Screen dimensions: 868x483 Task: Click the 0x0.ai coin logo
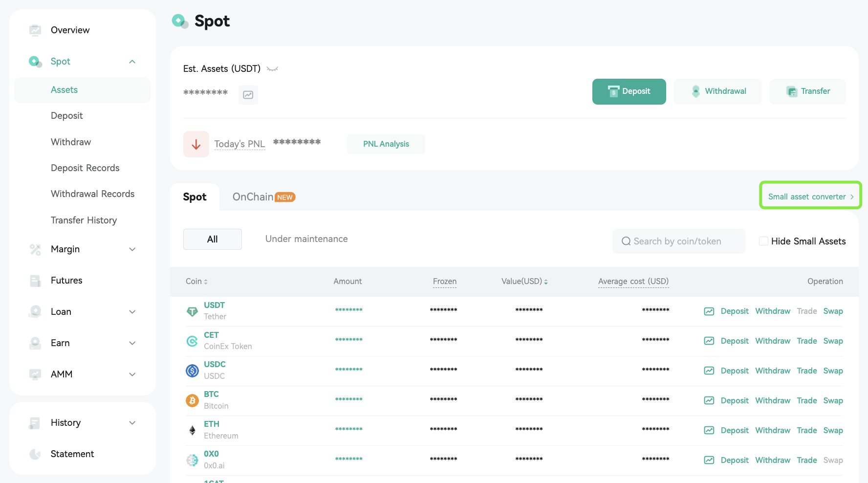[x=192, y=461]
